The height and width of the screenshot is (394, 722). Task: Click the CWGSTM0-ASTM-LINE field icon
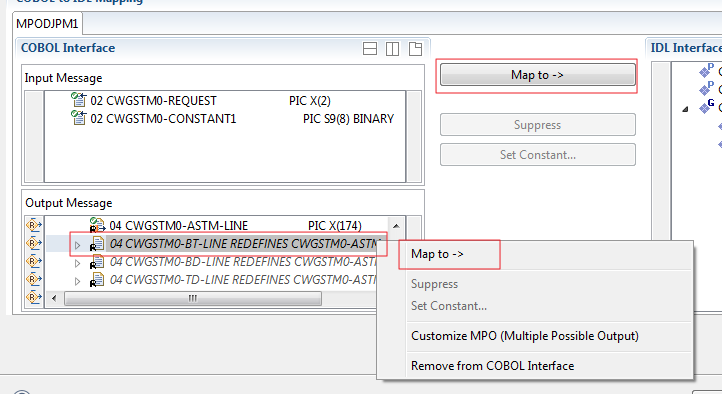tap(97, 225)
